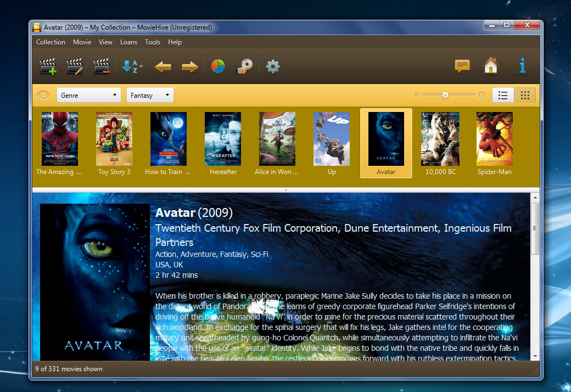571x392 pixels.
Task: Click the 'Action, Adventure, Fantasy, Sci-Fi' genre line
Action: coord(212,254)
